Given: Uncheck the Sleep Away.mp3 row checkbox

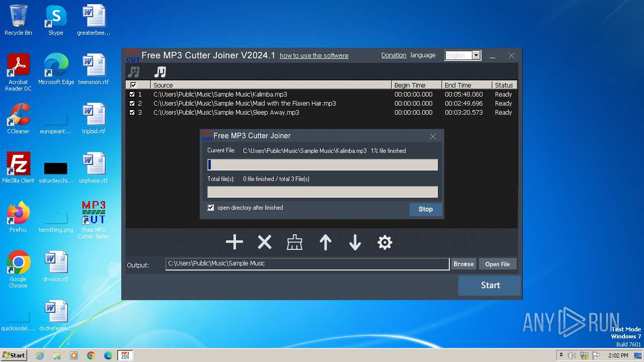Looking at the screenshot, I should 132,112.
